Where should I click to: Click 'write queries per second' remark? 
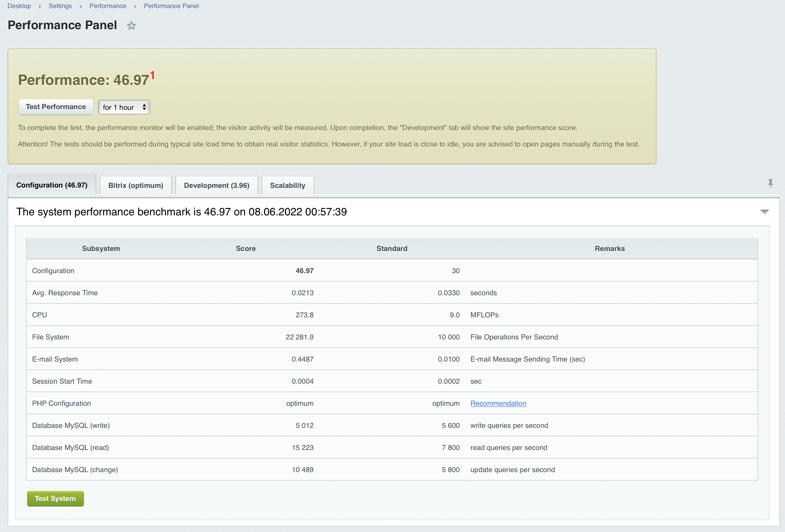[x=509, y=425]
